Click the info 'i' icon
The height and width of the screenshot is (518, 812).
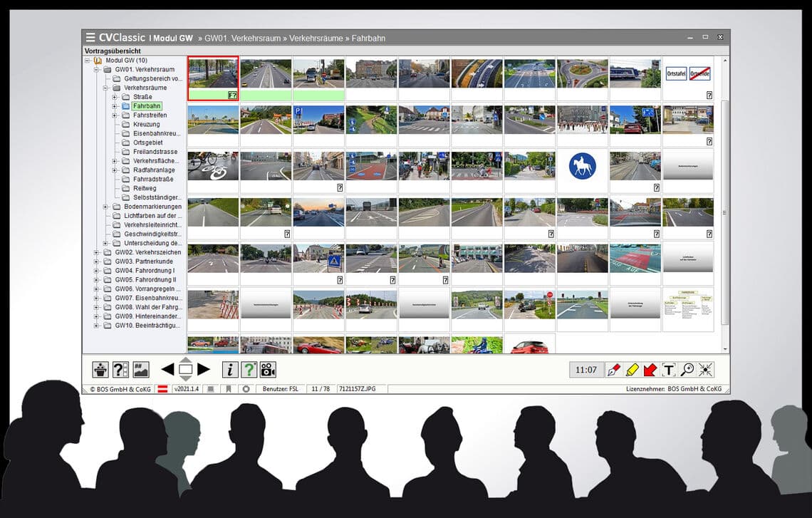coord(230,369)
